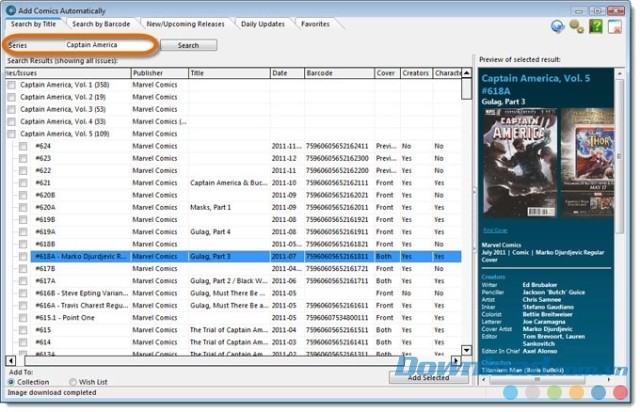Click the app icon in the title bar
The width and height of the screenshot is (640, 412).
(x=11, y=8)
